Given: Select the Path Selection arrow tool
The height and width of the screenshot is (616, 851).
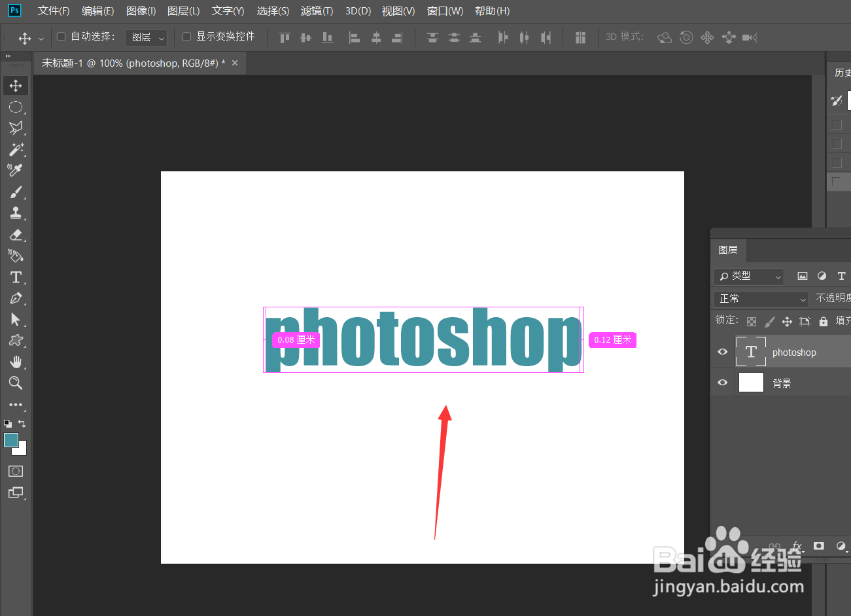Looking at the screenshot, I should point(16,319).
